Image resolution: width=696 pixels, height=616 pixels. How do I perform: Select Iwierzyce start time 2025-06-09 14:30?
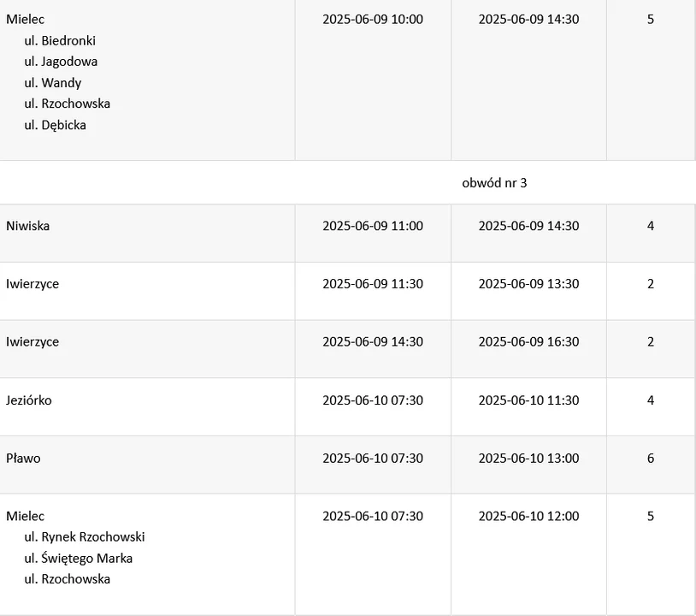click(x=373, y=342)
